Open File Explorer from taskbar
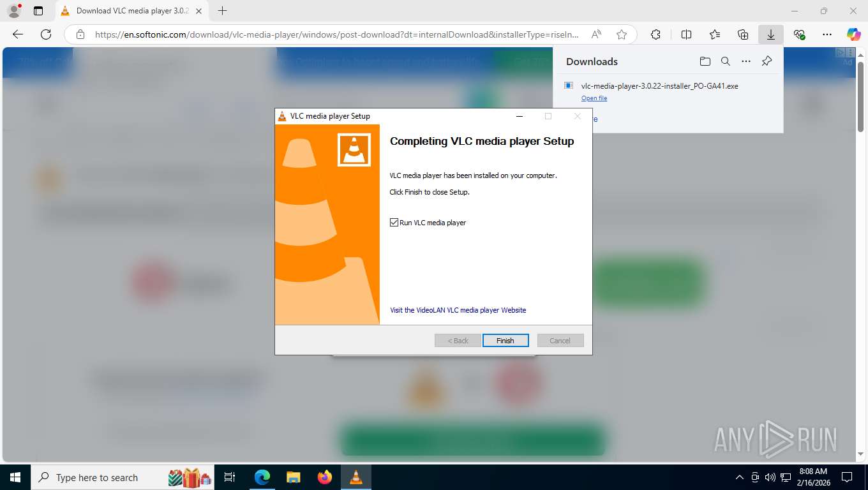The height and width of the screenshot is (490, 868). pos(293,477)
